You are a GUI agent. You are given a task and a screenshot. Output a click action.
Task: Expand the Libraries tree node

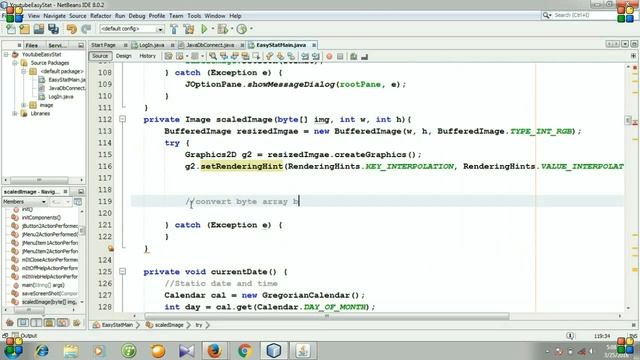(x=15, y=113)
